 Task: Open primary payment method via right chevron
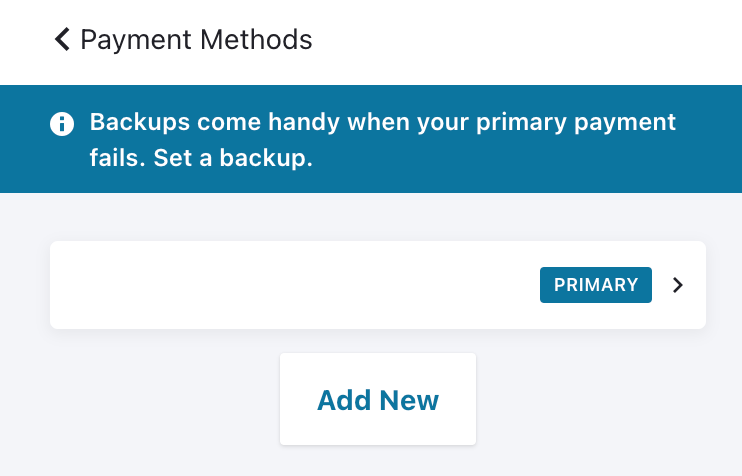click(678, 285)
